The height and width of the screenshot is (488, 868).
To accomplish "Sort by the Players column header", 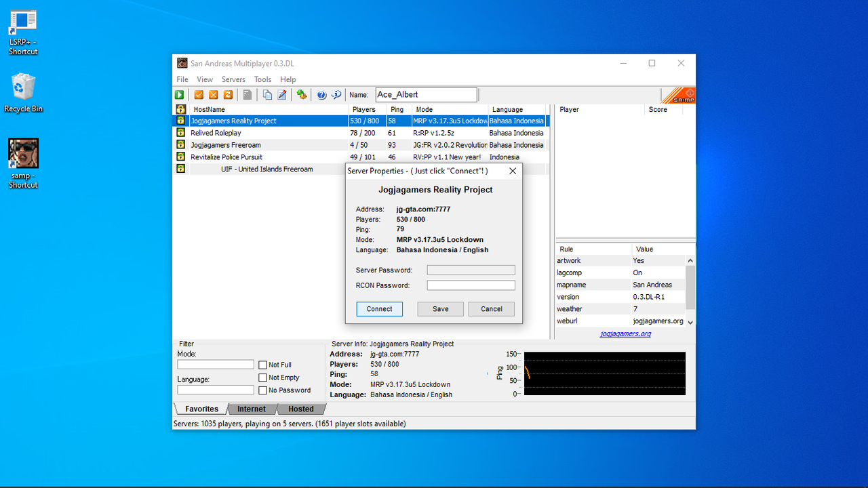I will [368, 109].
